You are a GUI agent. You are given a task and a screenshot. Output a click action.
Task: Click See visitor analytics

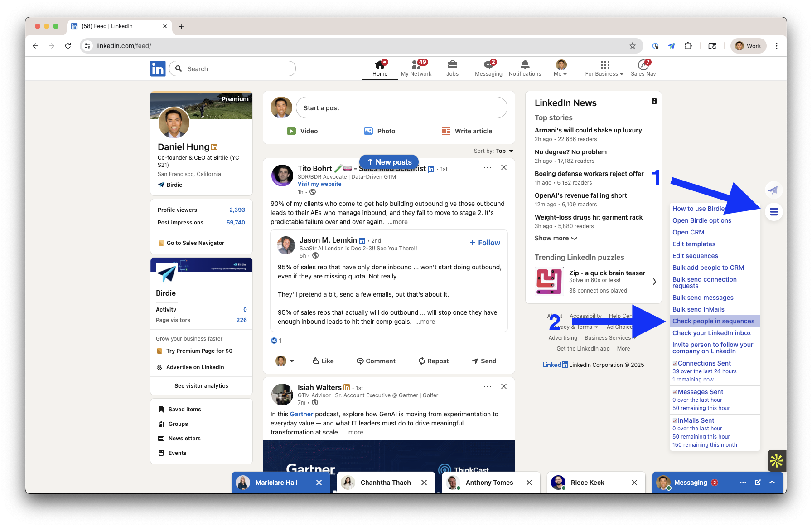(201, 386)
